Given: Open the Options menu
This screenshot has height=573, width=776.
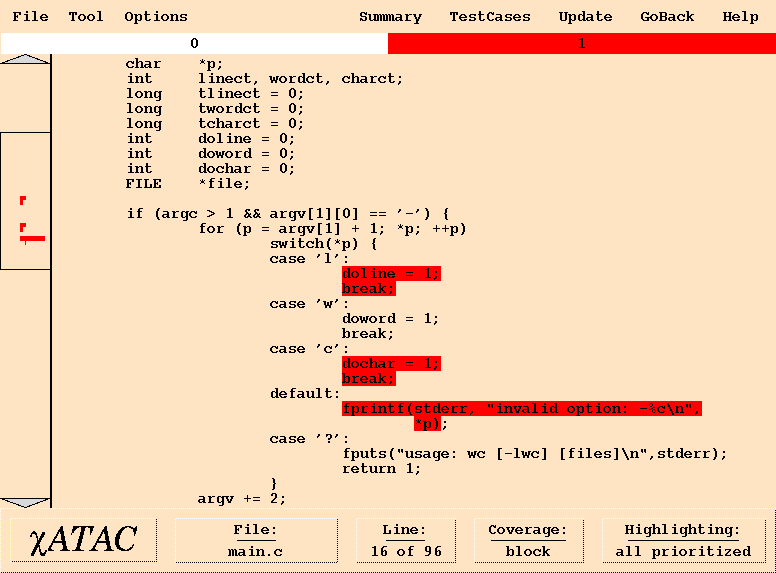Looking at the screenshot, I should [x=156, y=17].
